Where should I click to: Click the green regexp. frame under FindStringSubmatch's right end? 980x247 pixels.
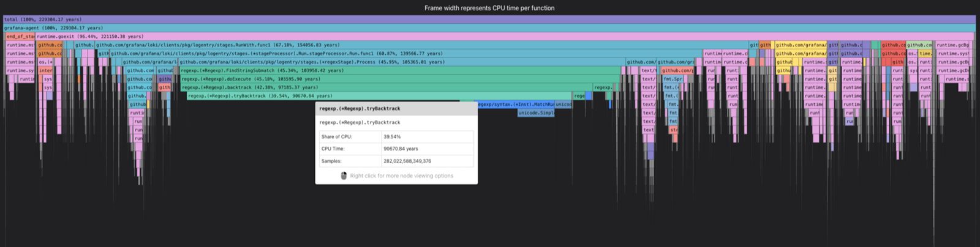coord(603,87)
